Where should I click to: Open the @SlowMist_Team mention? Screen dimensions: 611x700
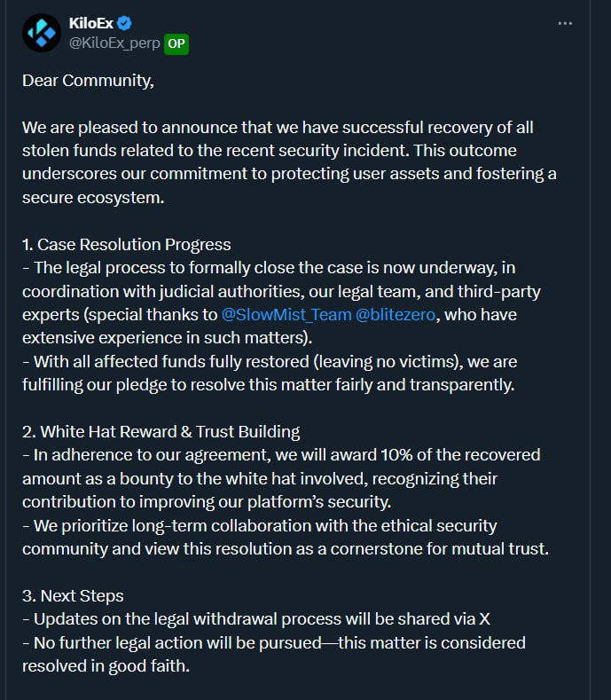[286, 315]
